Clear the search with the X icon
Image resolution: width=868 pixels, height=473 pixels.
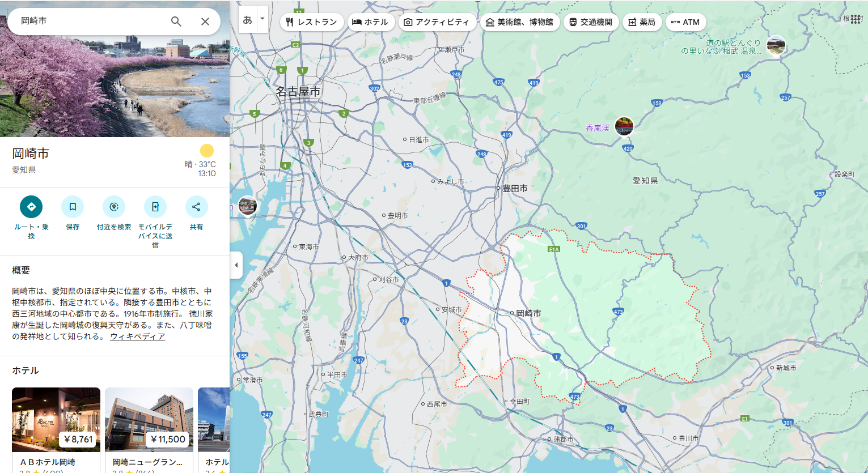[205, 22]
